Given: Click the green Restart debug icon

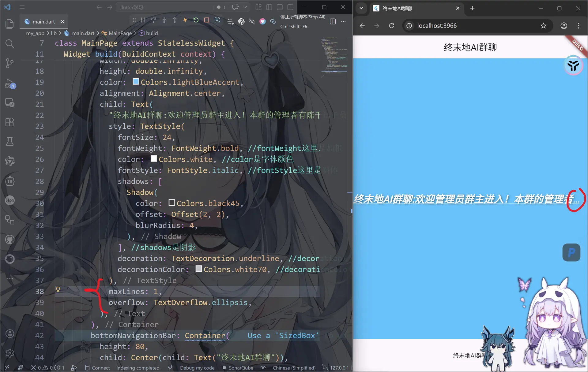Looking at the screenshot, I should pyautogui.click(x=196, y=20).
